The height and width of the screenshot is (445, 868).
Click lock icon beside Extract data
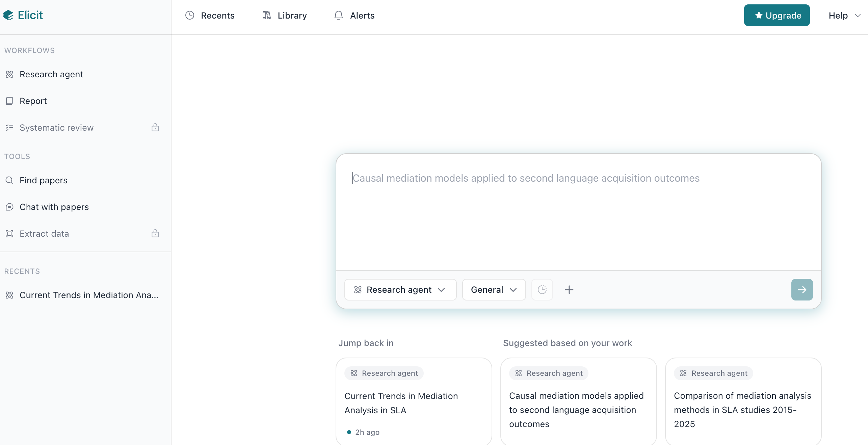(155, 233)
